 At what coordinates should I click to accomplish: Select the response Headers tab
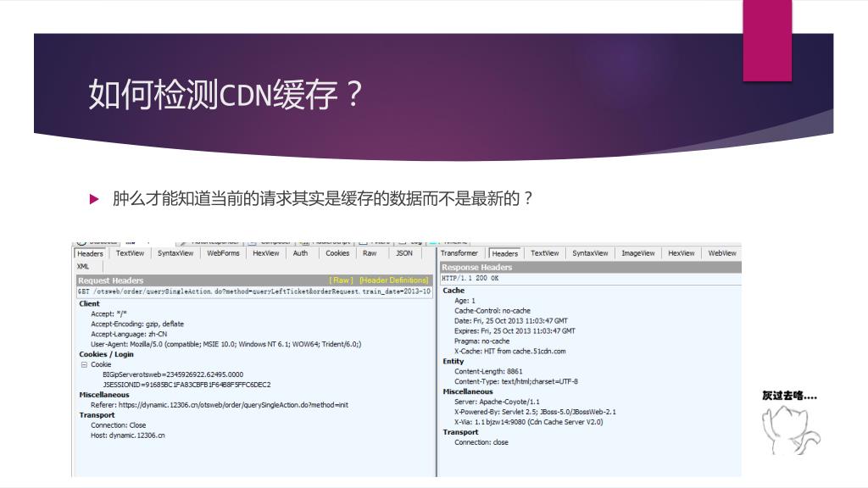coord(505,253)
